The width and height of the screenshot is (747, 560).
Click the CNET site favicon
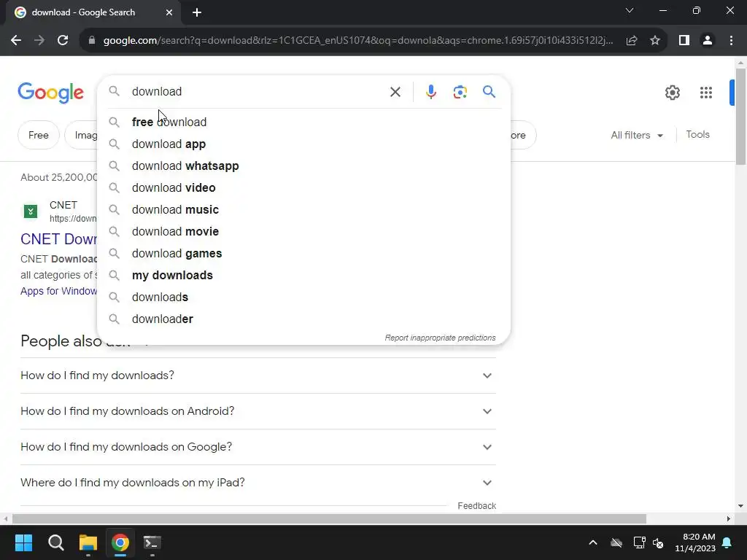point(31,211)
